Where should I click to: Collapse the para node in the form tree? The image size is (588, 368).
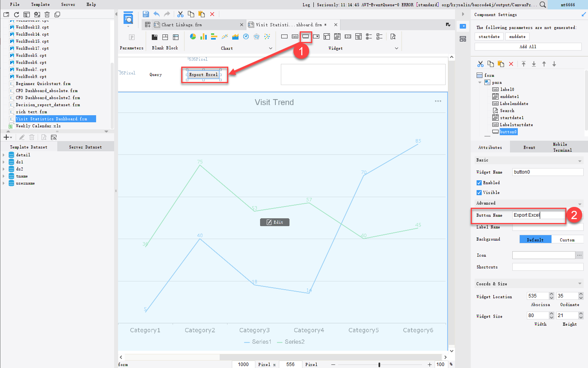pyautogui.click(x=480, y=82)
